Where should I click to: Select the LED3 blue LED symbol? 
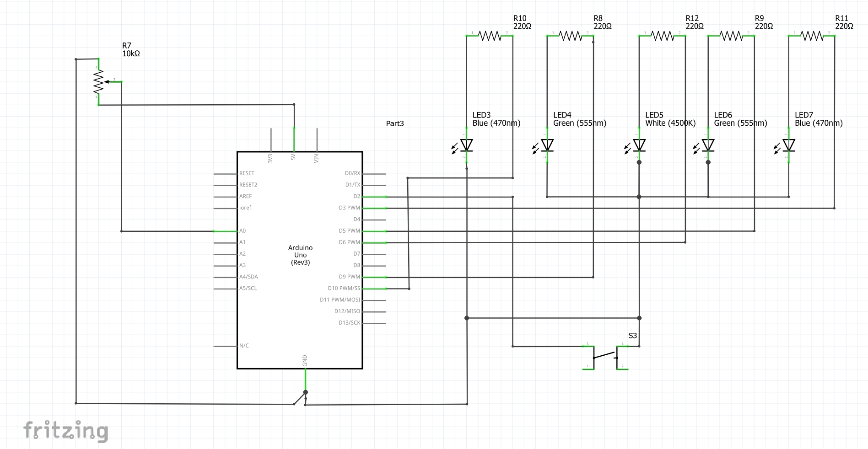pyautogui.click(x=464, y=145)
